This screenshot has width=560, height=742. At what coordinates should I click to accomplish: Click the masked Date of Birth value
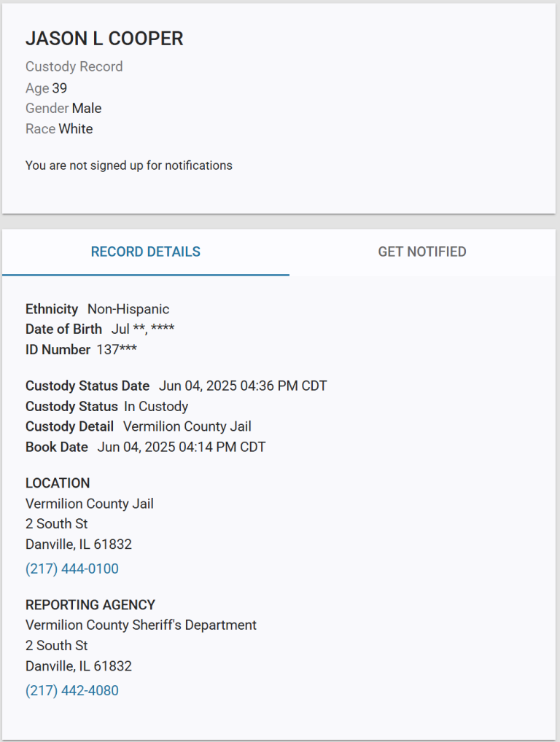pyautogui.click(x=143, y=329)
